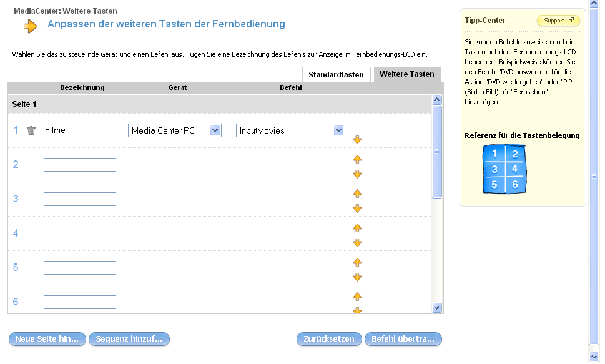605x364 pixels.
Task: Move row 4 up with arrow
Action: (358, 228)
